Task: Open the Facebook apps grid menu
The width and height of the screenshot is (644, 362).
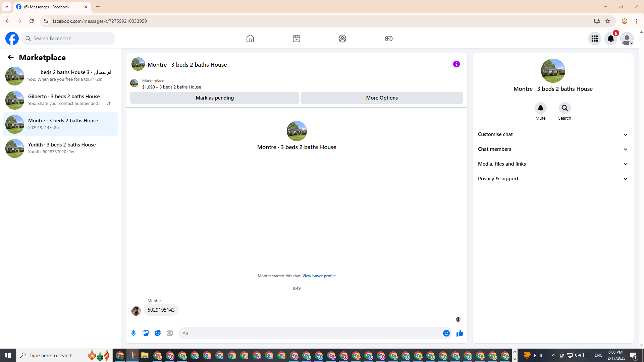Action: 594,39
